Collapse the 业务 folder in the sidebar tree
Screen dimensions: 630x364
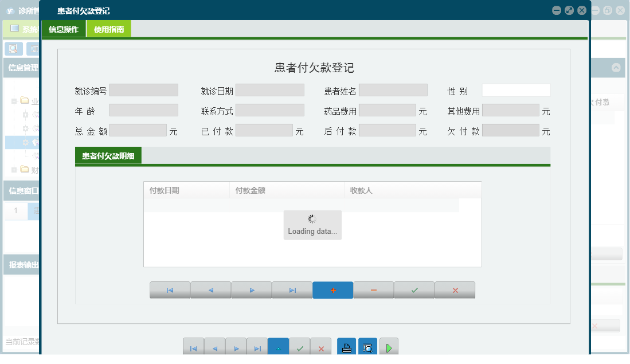click(14, 100)
